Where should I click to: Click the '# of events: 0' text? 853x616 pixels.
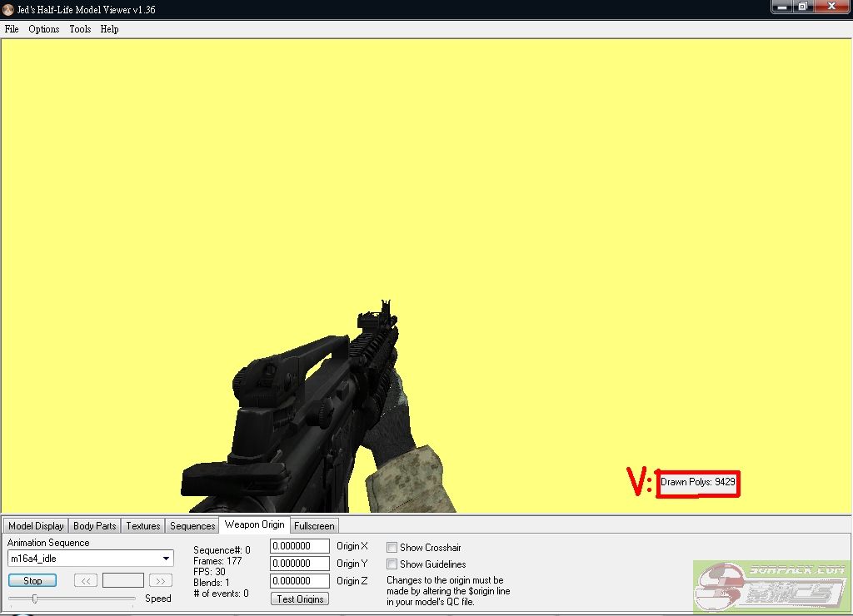221,594
